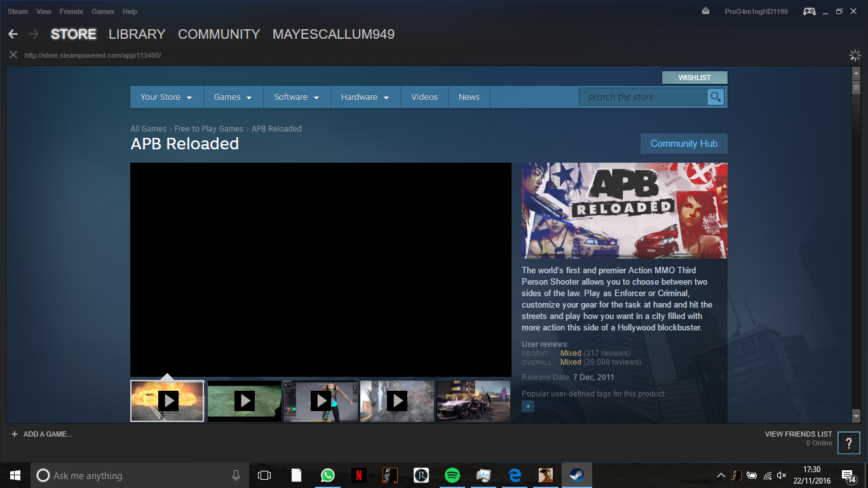Play the explosion trailer thumbnail

(x=167, y=401)
